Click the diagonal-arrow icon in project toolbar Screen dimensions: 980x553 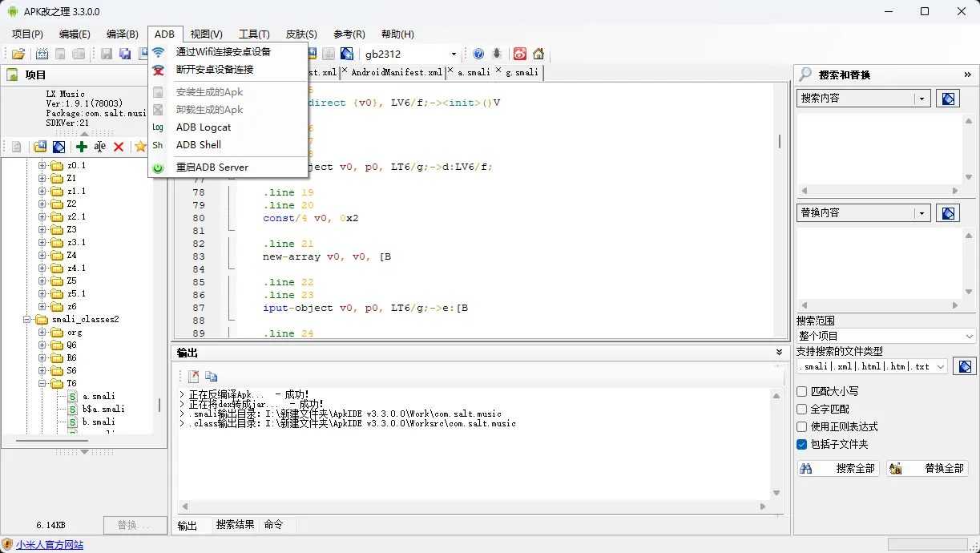tap(58, 147)
